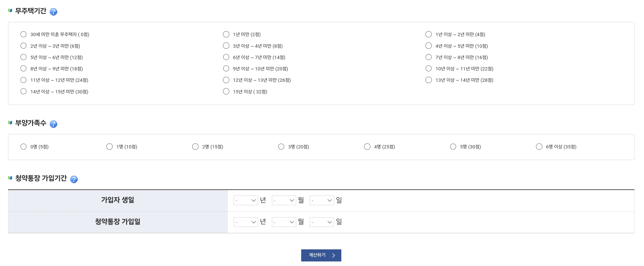The width and height of the screenshot is (644, 266).
Task: Select 13년 이상 ~ 14년 미만 (28점)
Action: click(428, 80)
